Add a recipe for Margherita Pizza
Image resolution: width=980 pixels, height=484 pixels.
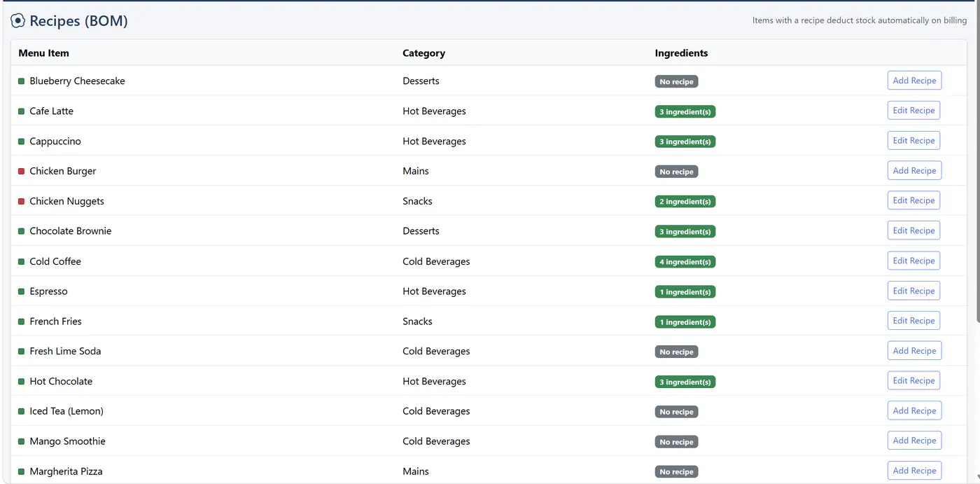[x=914, y=471]
